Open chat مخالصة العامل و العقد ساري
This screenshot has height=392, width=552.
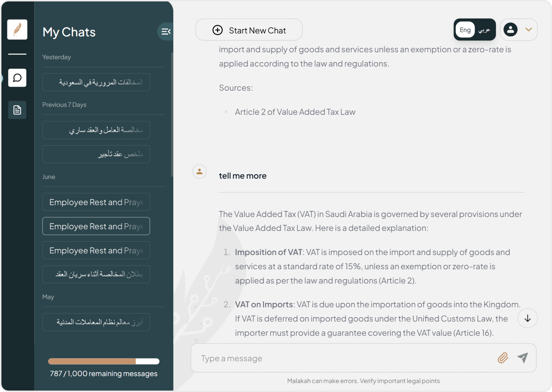click(96, 130)
